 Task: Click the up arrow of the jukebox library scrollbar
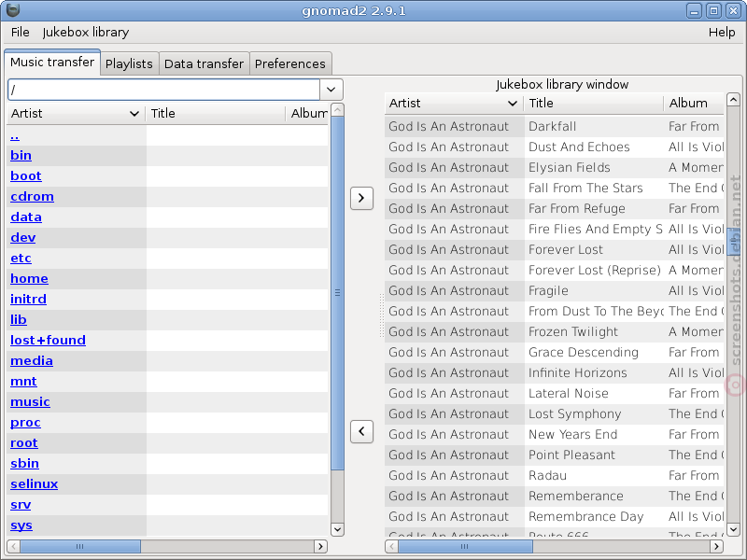pos(733,100)
